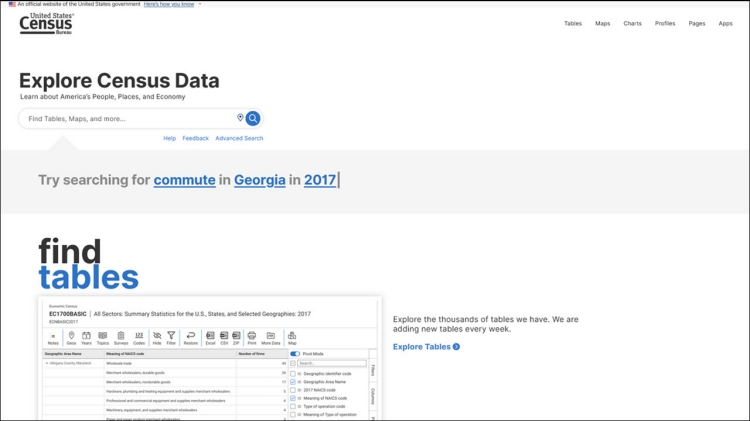Image resolution: width=750 pixels, height=421 pixels.
Task: Switch to the Filters side tab
Action: (x=373, y=370)
